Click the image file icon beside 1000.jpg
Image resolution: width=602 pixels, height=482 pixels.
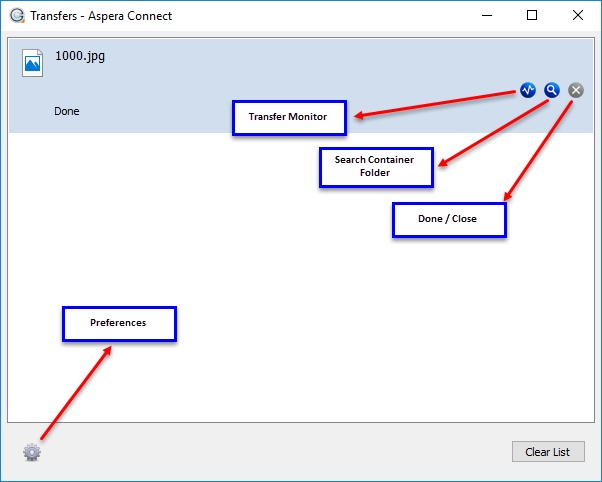(32, 62)
